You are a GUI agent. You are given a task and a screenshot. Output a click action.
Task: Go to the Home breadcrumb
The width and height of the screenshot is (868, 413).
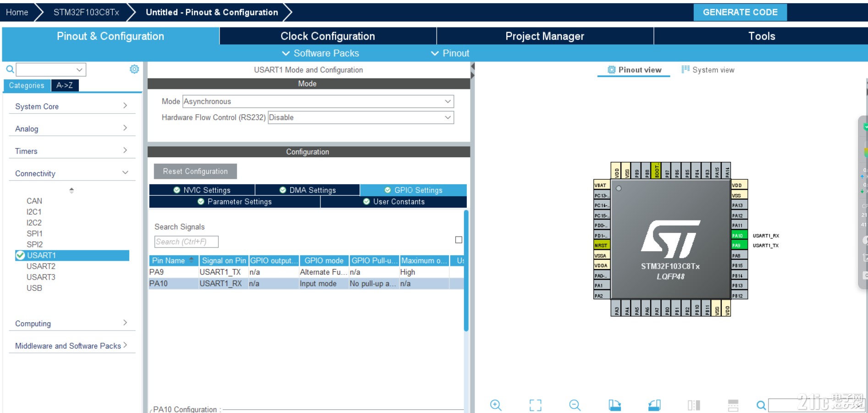17,12
